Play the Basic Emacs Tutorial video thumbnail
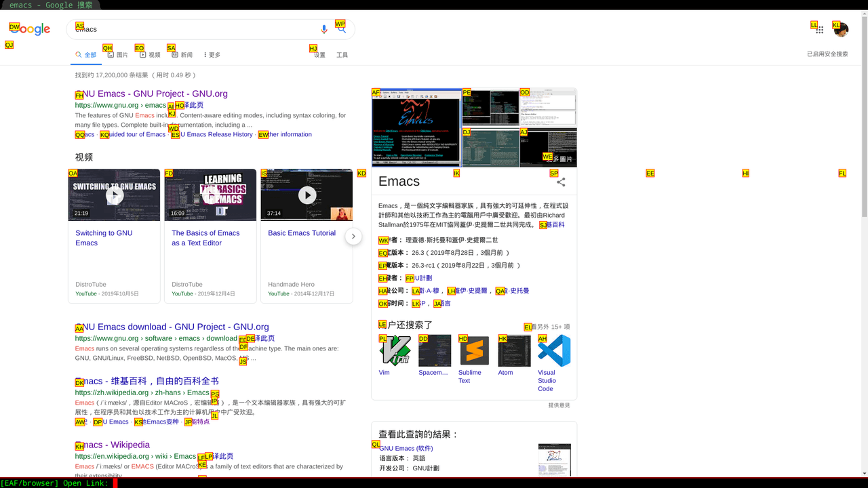This screenshot has width=868, height=488. tap(307, 195)
